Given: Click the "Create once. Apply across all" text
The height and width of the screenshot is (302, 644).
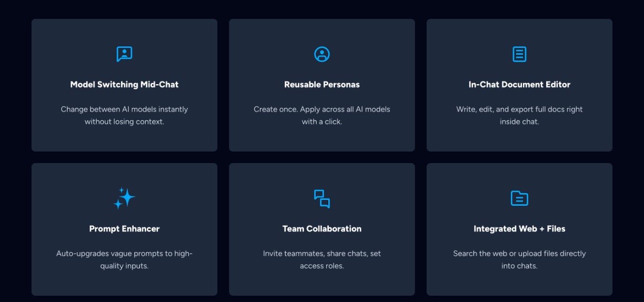Looking at the screenshot, I should click(x=321, y=109).
